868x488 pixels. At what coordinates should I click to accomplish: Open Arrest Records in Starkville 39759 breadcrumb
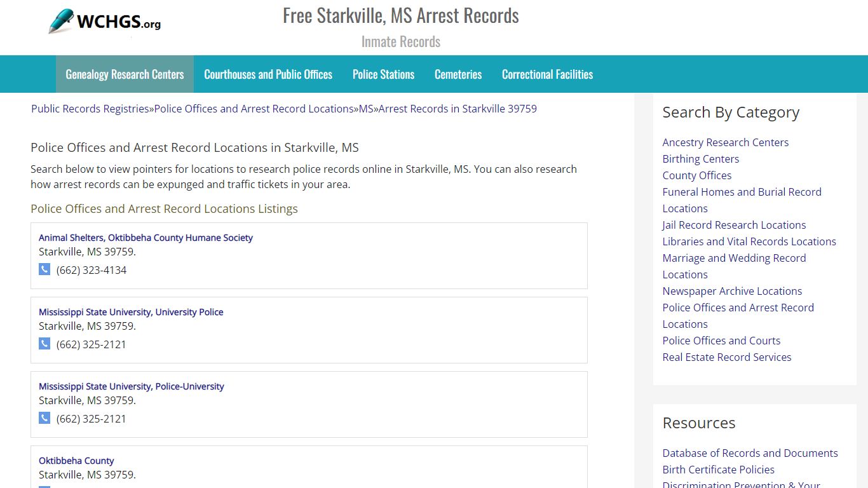point(458,109)
